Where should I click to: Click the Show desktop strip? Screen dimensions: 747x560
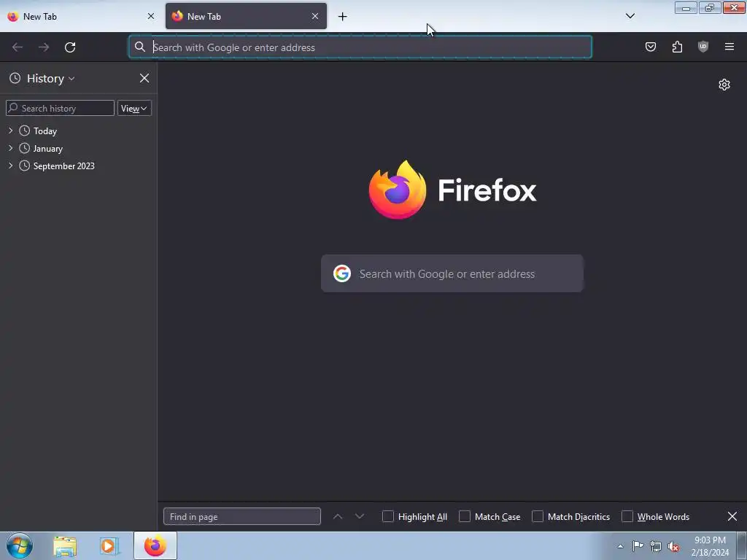coord(741,546)
